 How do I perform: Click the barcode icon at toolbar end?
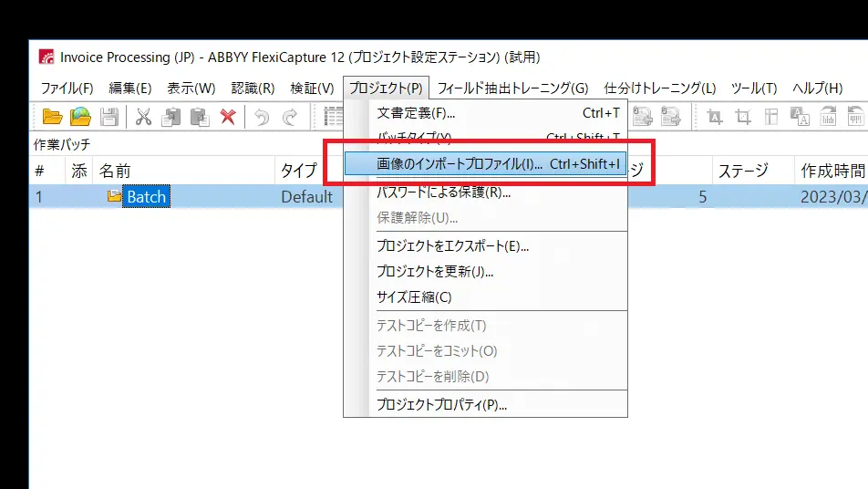[x=856, y=116]
